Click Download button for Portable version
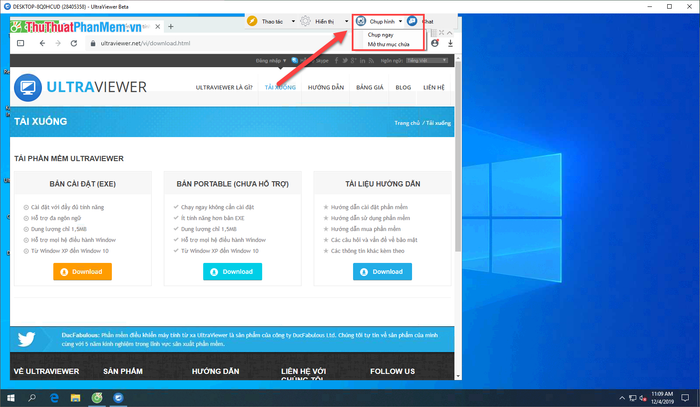Screen dimensions: 700x407 click(x=233, y=271)
